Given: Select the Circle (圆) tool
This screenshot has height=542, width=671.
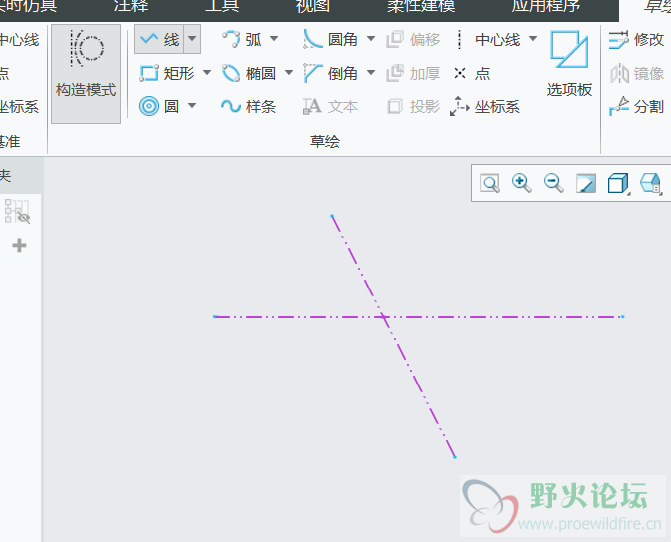Looking at the screenshot, I should point(159,106).
